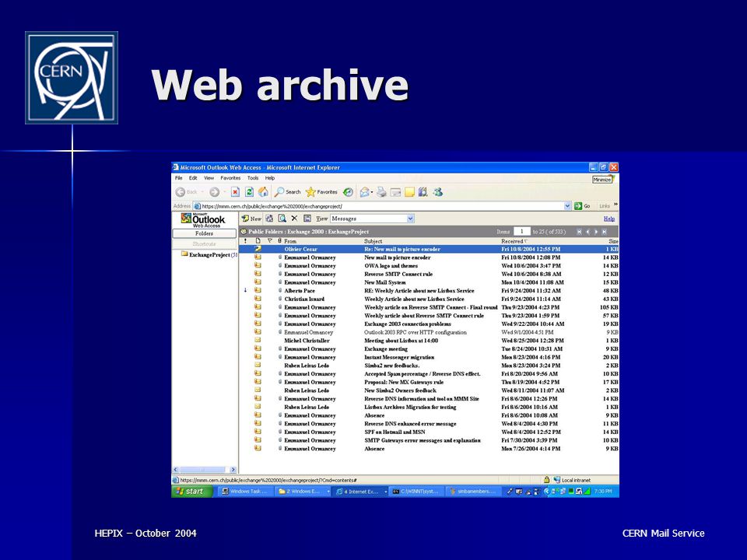Sort by attachment paperclip column header

click(x=279, y=241)
